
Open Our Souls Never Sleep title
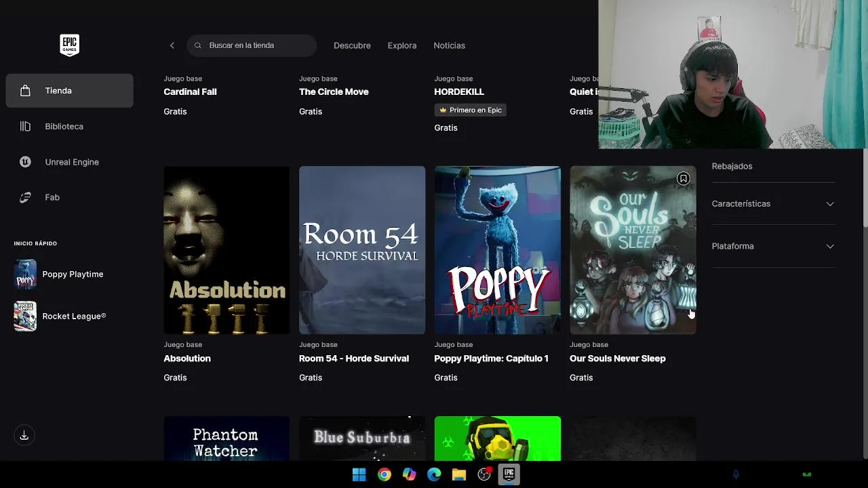click(618, 359)
